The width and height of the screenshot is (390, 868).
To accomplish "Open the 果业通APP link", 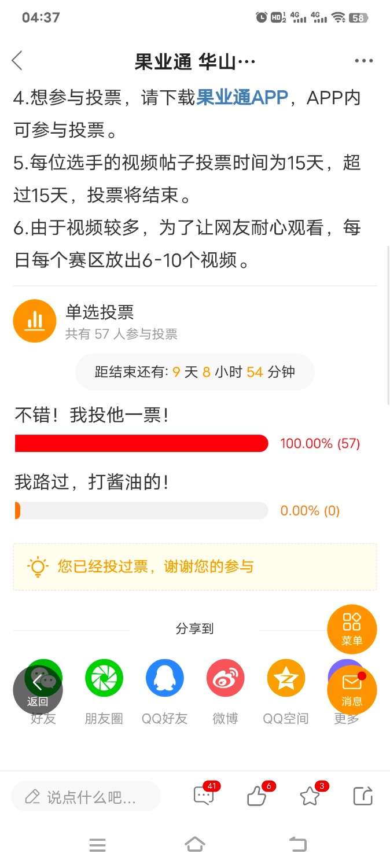I will coord(242,98).
